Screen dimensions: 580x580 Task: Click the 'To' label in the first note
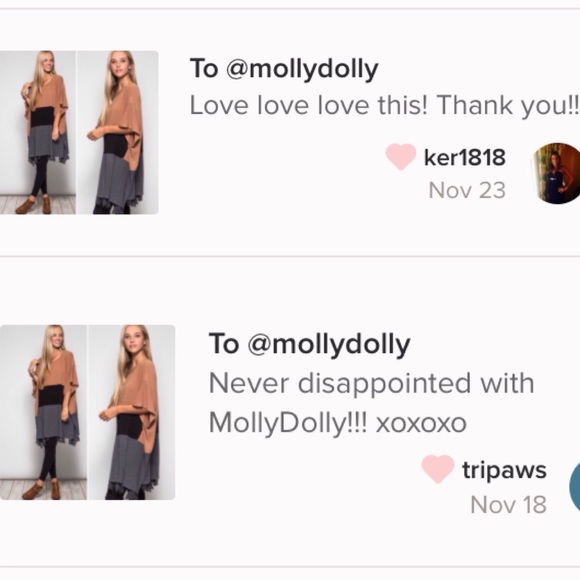(x=204, y=68)
